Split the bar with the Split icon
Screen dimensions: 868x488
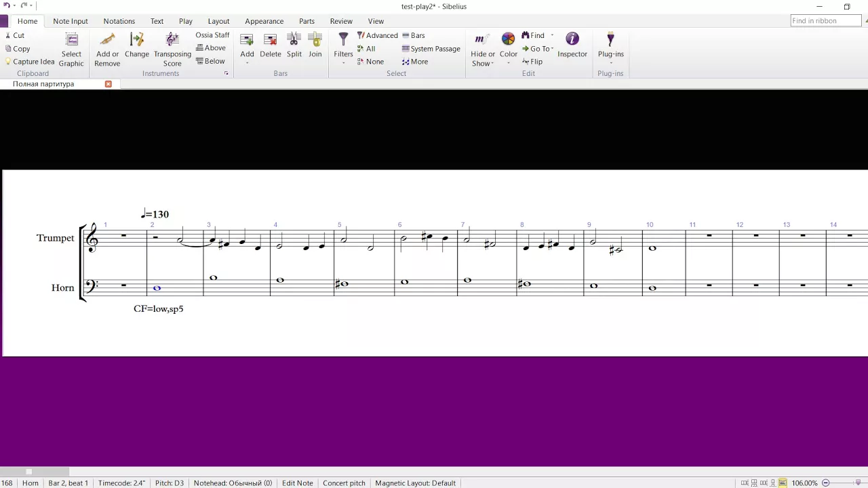click(294, 40)
